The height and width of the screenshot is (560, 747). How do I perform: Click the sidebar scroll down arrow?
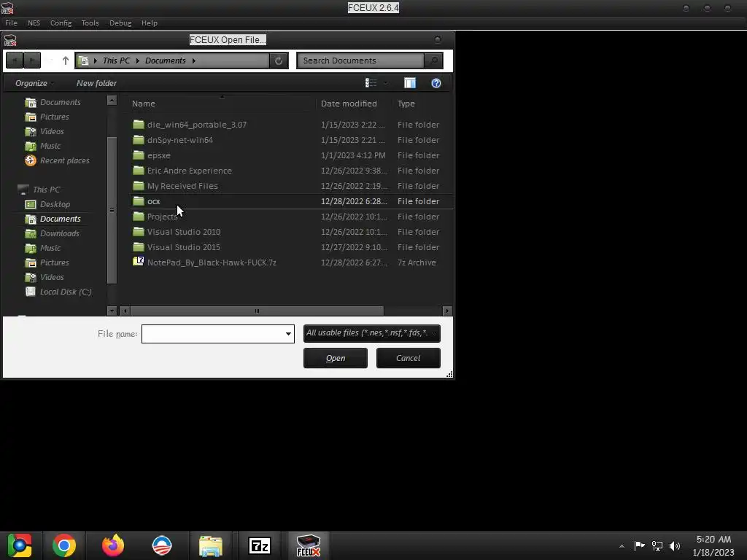tap(112, 311)
